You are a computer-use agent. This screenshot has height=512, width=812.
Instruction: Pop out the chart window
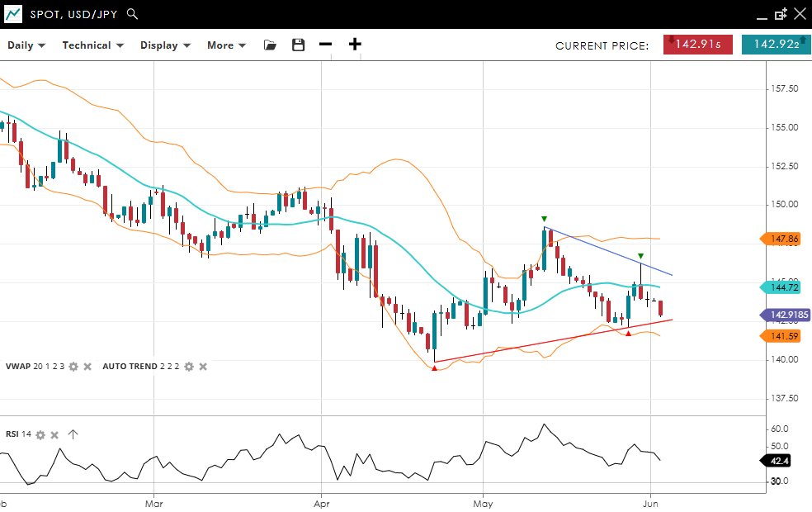[781, 14]
